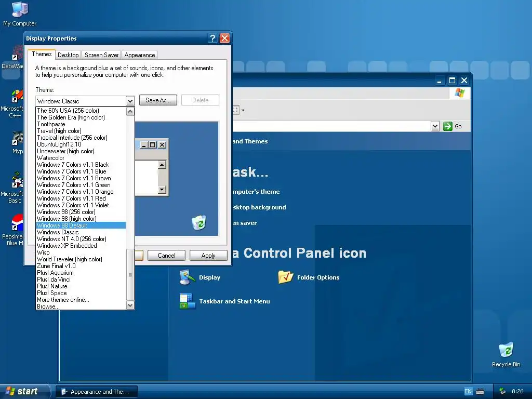Select Windows 7 Colors v1.1 Blue theme
The image size is (532, 399).
pyautogui.click(x=81, y=171)
